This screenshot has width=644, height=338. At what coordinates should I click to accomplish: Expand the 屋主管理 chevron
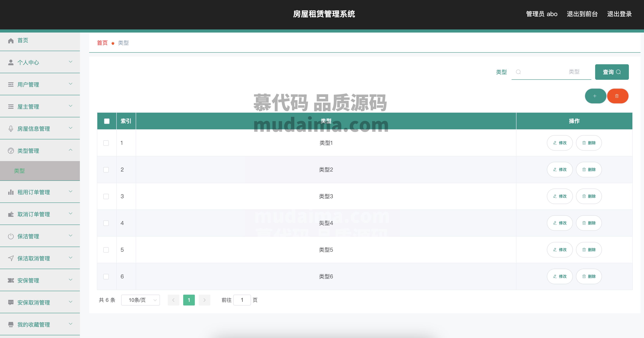pyautogui.click(x=71, y=106)
